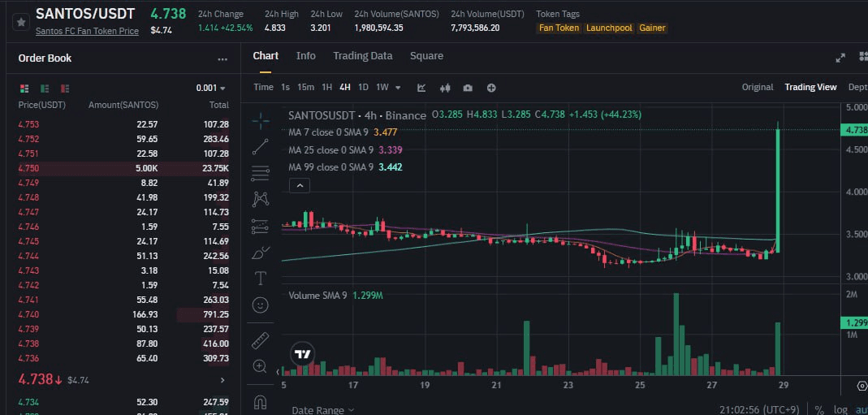Select the zoom in tool
The width and height of the screenshot is (868, 415).
260,365
